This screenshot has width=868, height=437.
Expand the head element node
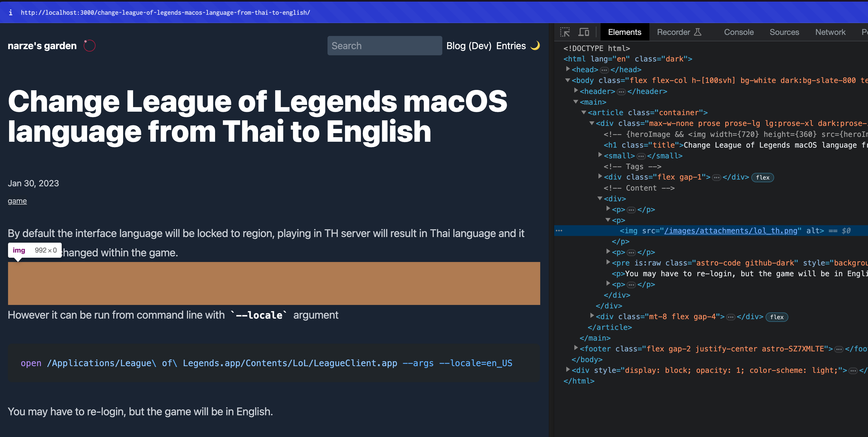[568, 69]
